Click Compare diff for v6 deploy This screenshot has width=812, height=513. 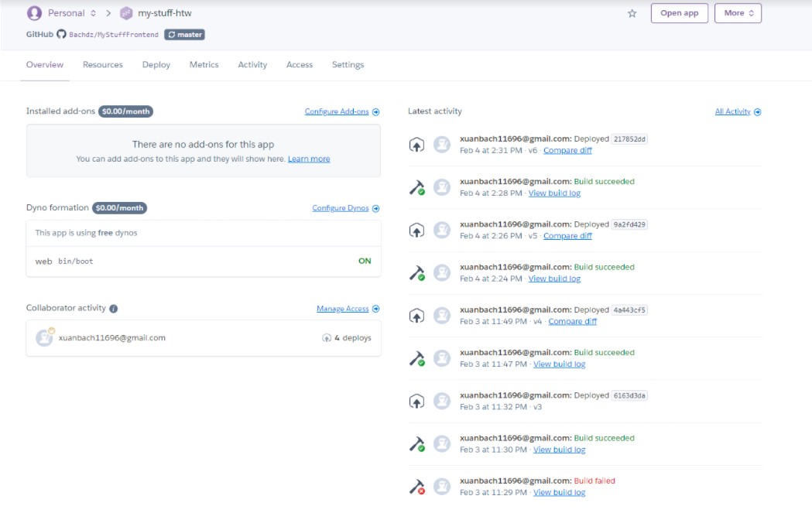point(567,150)
